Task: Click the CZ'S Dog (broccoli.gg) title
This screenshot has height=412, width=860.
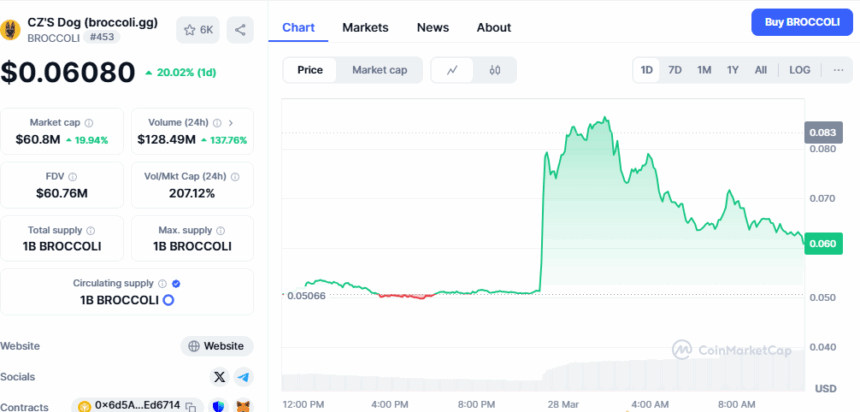Action: [93, 23]
